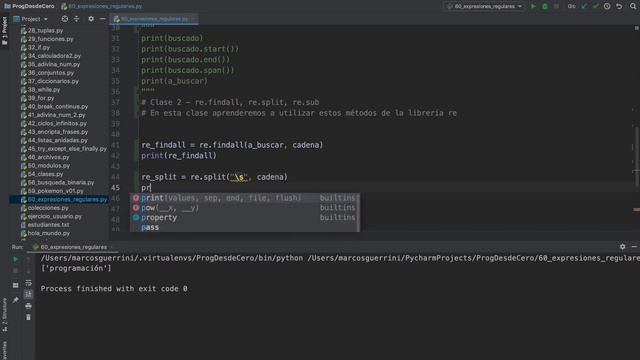Start the debugger with the bug icon
The height and width of the screenshot is (360, 640).
[x=545, y=7]
